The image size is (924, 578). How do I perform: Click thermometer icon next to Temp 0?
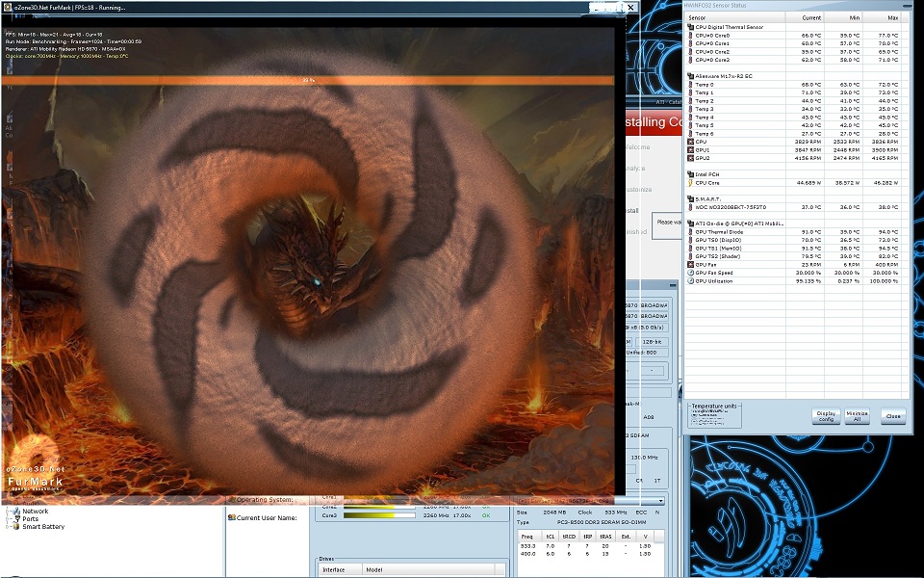pyautogui.click(x=691, y=85)
